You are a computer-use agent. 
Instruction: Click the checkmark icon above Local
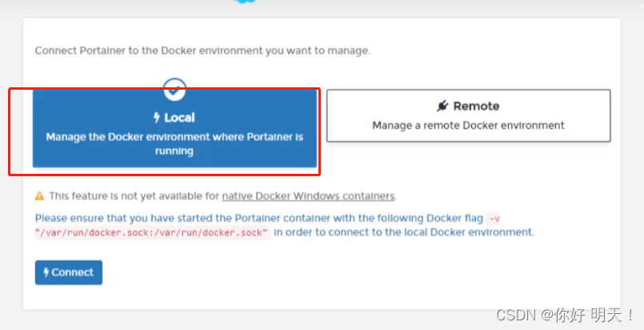[x=174, y=89]
